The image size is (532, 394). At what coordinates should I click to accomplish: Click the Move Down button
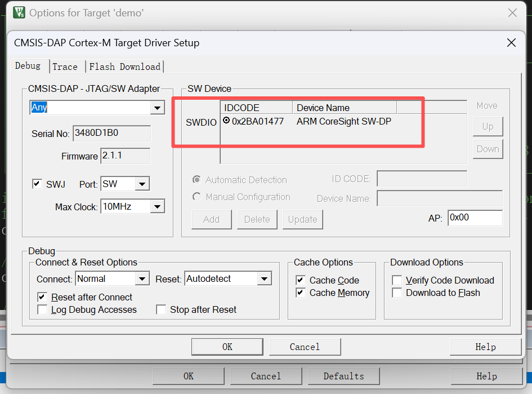pos(488,149)
